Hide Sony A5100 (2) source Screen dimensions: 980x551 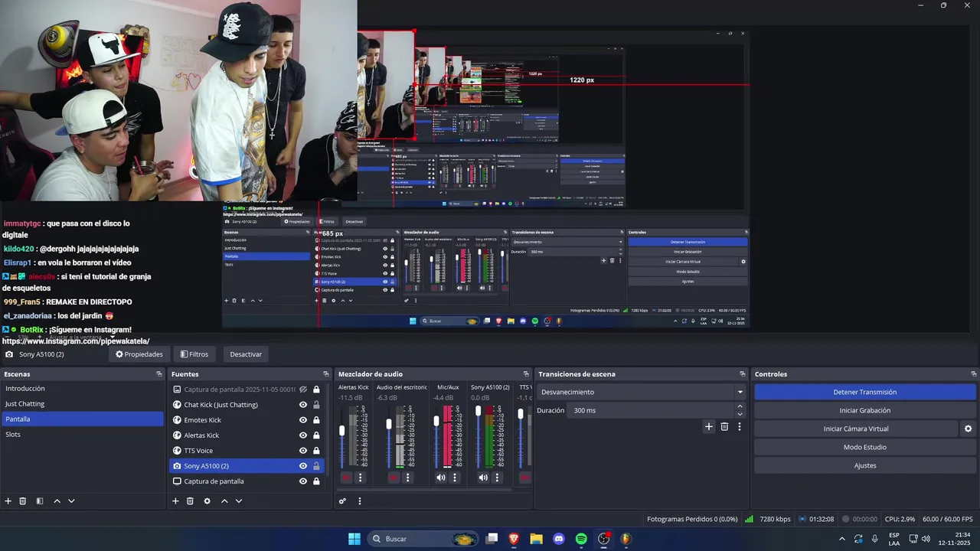(303, 466)
